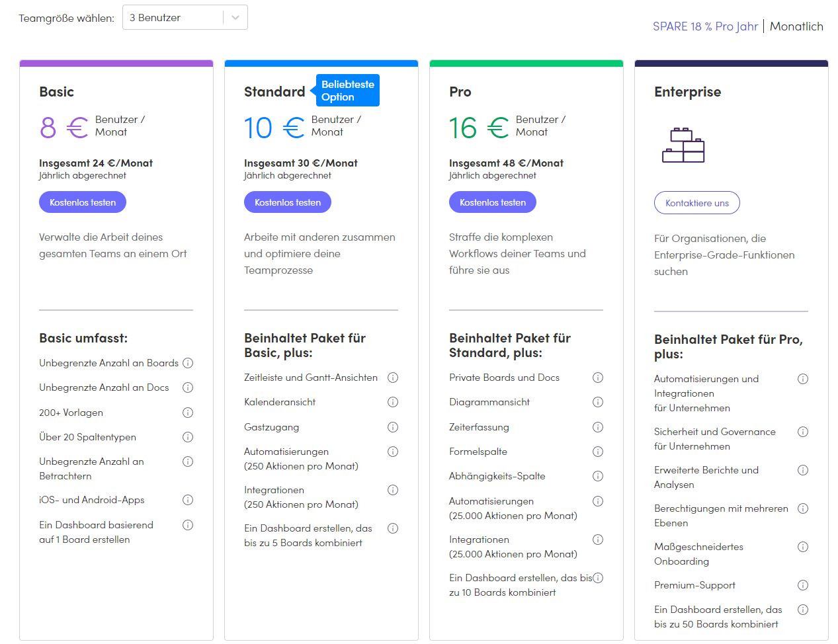Click the Beliebteste Option badge
This screenshot has height=644, width=838.
(x=348, y=91)
